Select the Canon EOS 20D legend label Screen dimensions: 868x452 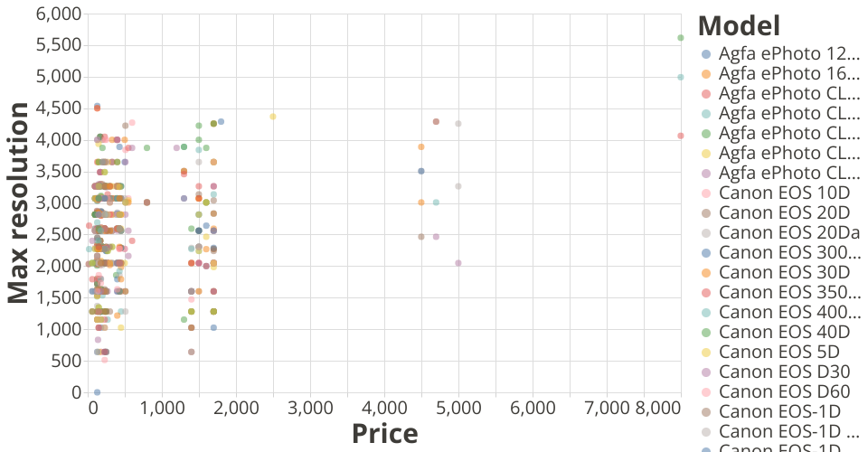click(784, 213)
